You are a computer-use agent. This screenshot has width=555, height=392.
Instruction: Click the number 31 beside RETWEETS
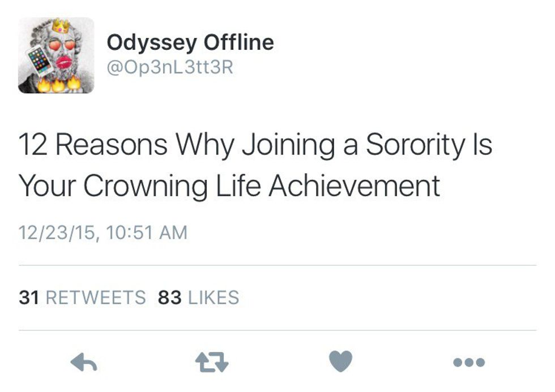coord(28,298)
